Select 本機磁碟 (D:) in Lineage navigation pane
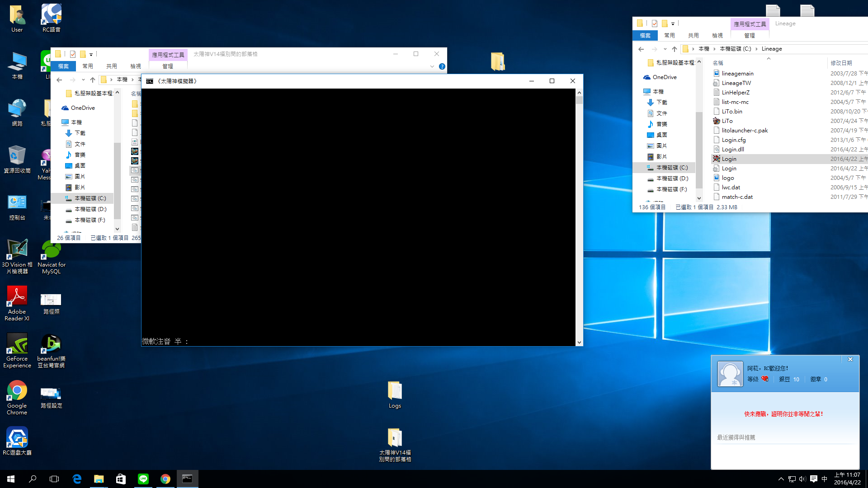868x488 pixels. click(672, 178)
